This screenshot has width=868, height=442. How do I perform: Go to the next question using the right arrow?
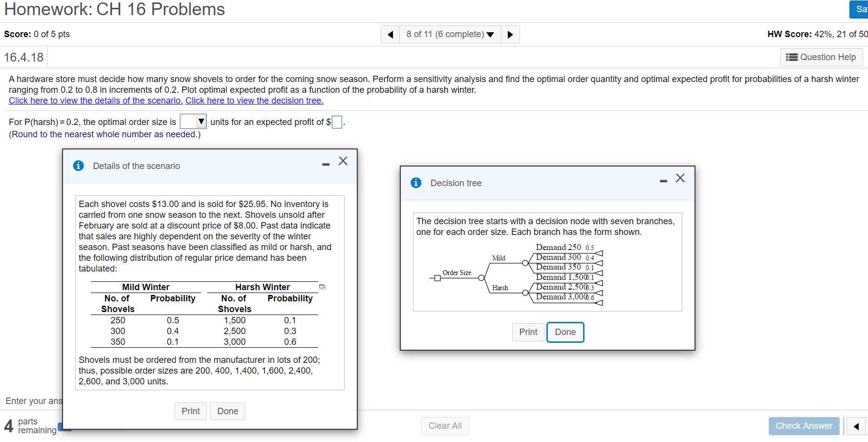click(510, 34)
